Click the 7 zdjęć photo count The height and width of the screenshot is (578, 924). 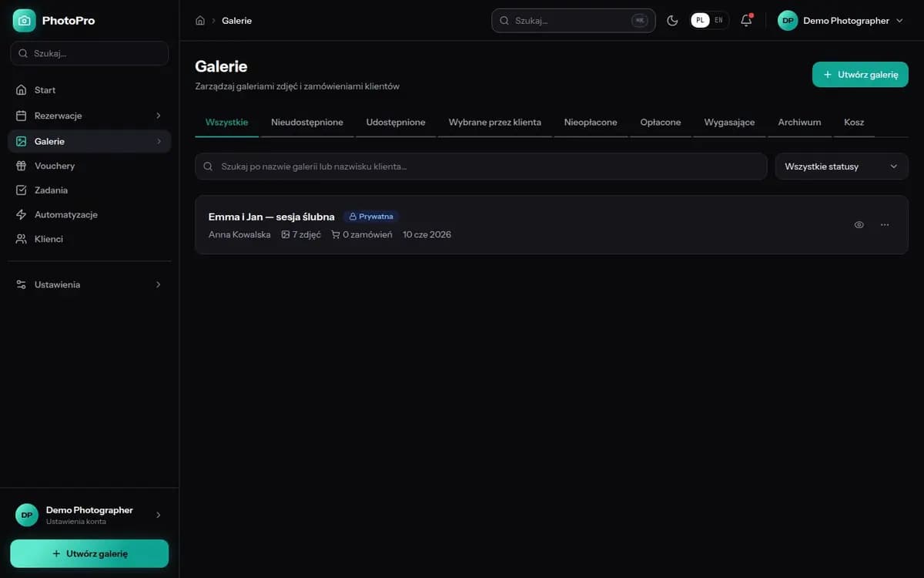click(301, 234)
